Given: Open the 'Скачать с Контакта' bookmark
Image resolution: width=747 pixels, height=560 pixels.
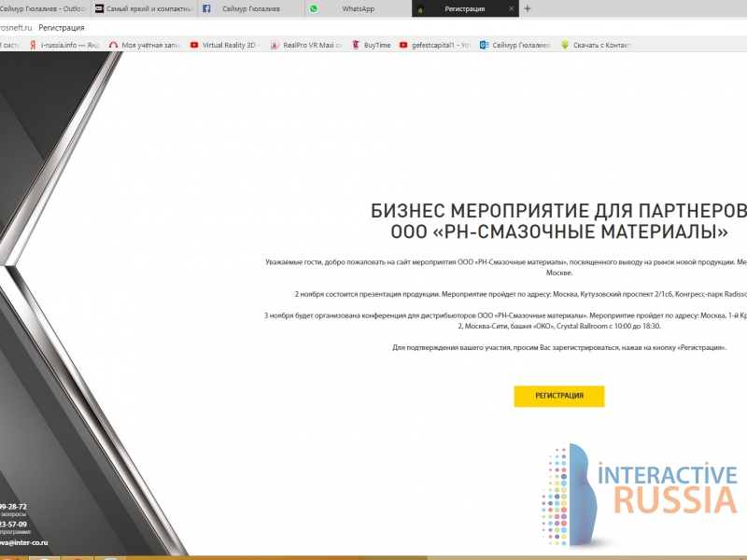Looking at the screenshot, I should pos(597,45).
